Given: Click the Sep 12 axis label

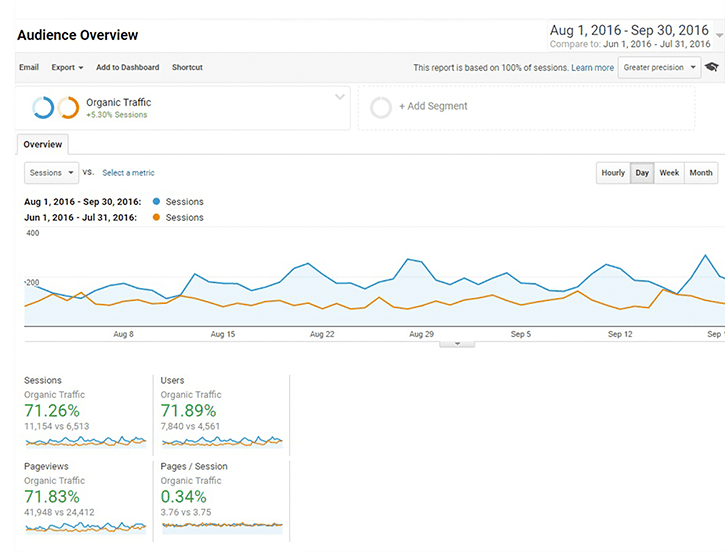Looking at the screenshot, I should [620, 334].
